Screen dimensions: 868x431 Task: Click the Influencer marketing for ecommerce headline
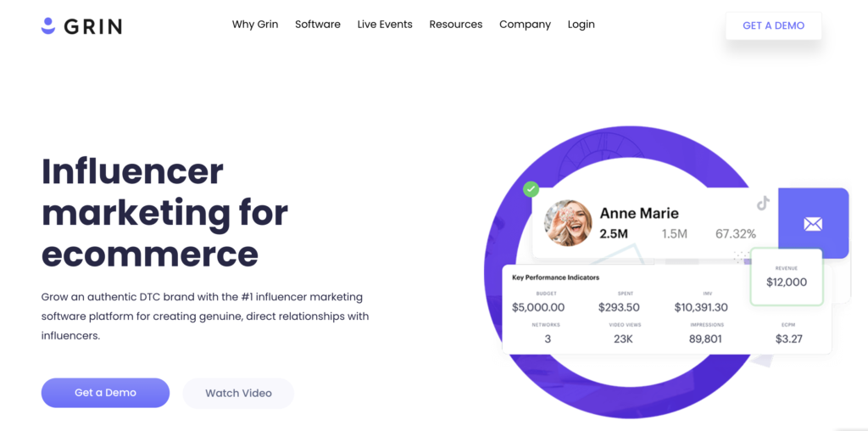(x=165, y=213)
